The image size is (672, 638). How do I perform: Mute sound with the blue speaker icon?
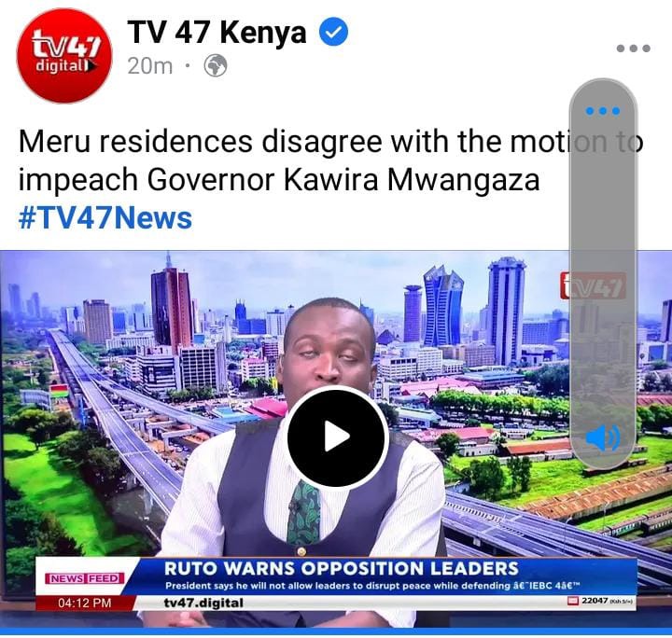coord(603,437)
